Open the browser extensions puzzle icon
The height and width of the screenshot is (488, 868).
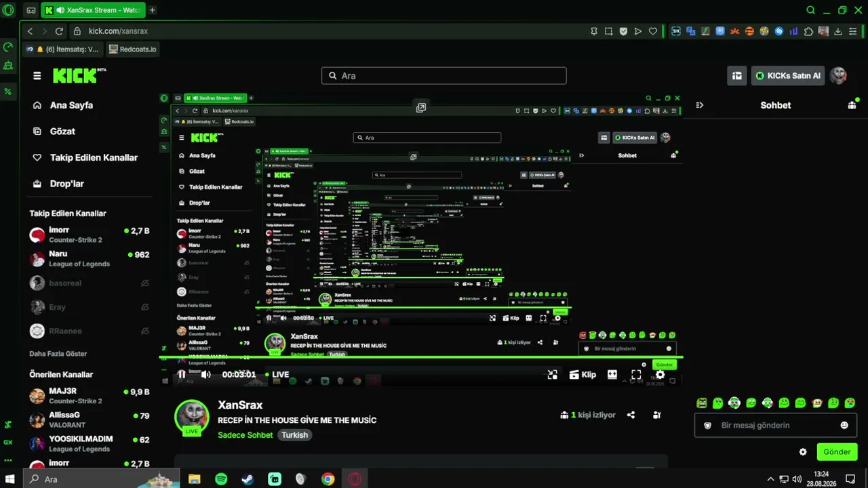click(808, 31)
